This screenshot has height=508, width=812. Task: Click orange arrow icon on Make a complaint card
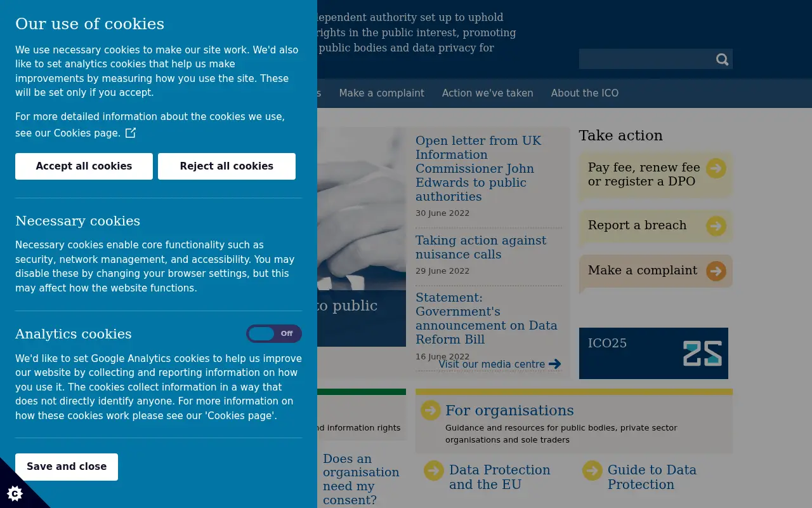(x=716, y=271)
